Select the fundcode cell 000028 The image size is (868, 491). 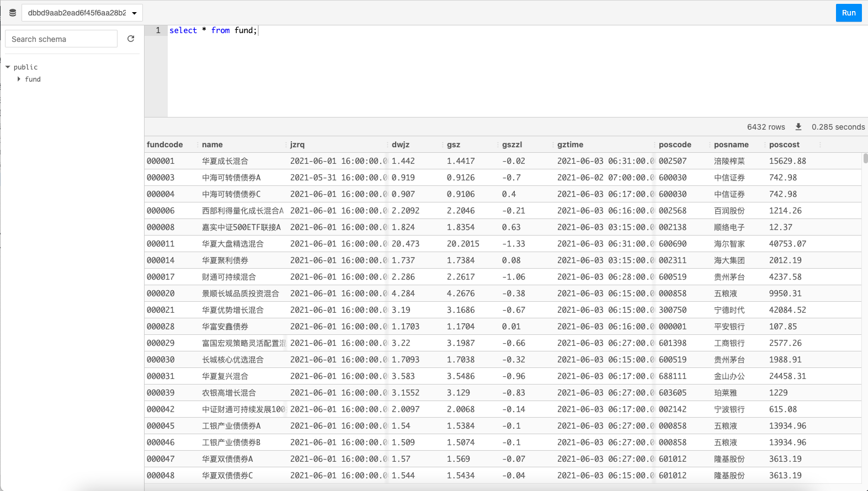tap(161, 327)
